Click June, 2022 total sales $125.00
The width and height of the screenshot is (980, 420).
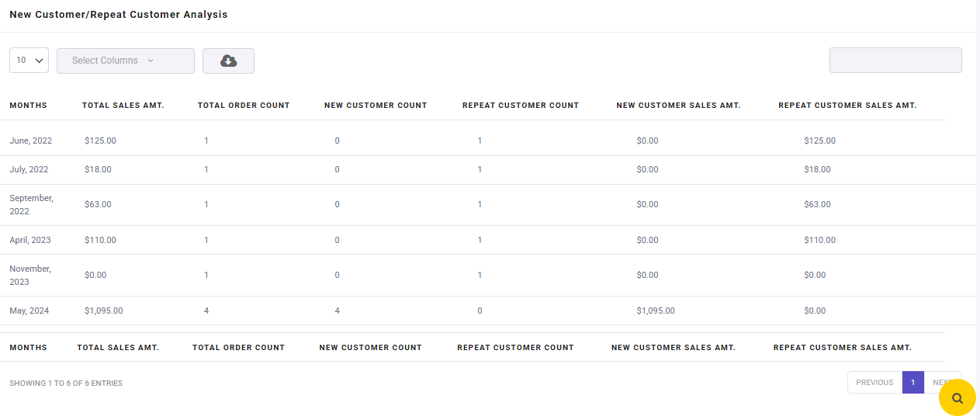pyautogui.click(x=100, y=141)
